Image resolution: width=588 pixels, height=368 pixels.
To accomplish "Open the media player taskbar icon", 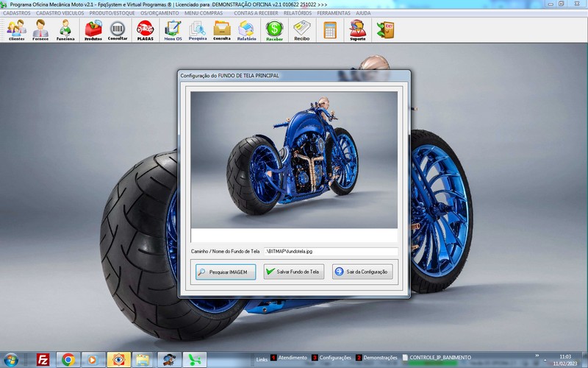I will pyautogui.click(x=93, y=360).
